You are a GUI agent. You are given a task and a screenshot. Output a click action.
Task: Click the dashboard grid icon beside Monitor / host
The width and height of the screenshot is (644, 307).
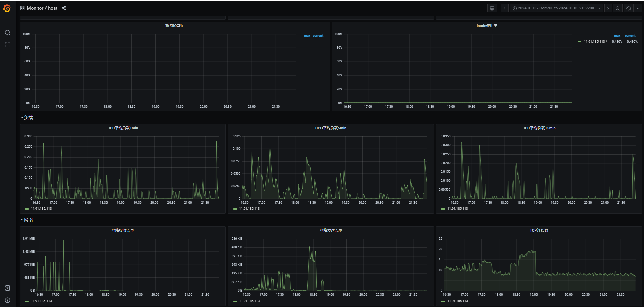point(22,8)
